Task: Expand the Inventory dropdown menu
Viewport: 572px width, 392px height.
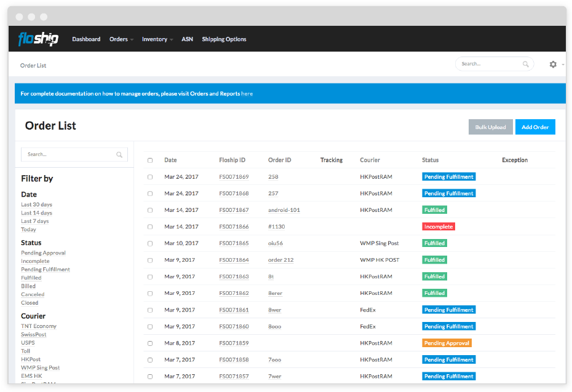Action: point(157,39)
